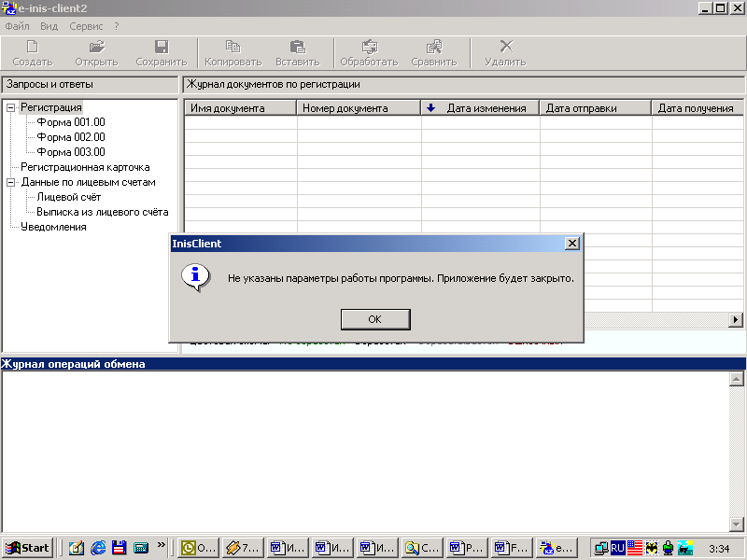Click the Открыть (Open) toolbar icon

pos(97,47)
